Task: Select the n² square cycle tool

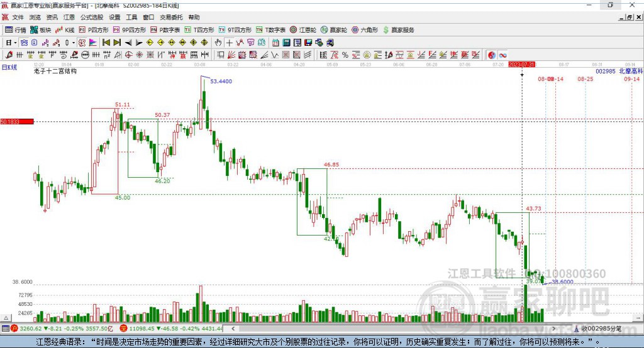Action: pos(107,55)
